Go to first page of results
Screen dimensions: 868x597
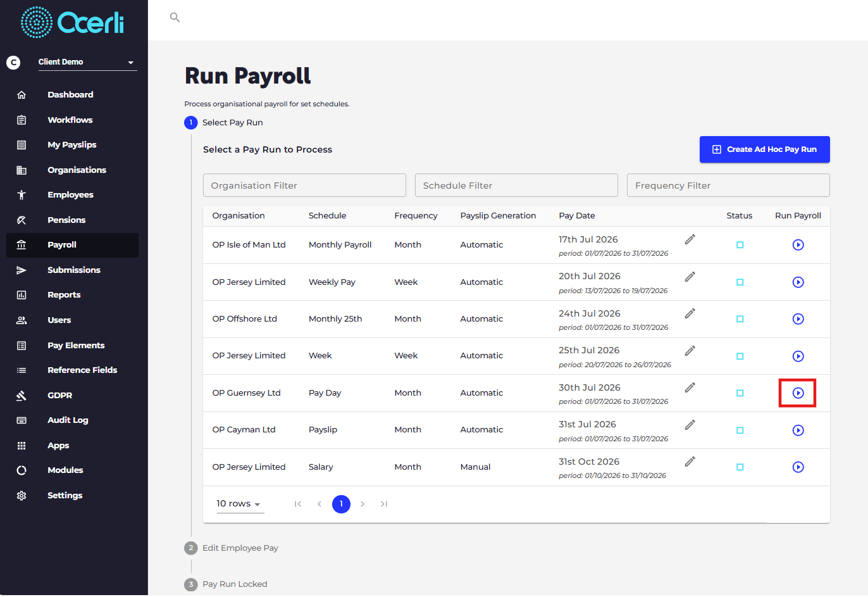(x=298, y=504)
